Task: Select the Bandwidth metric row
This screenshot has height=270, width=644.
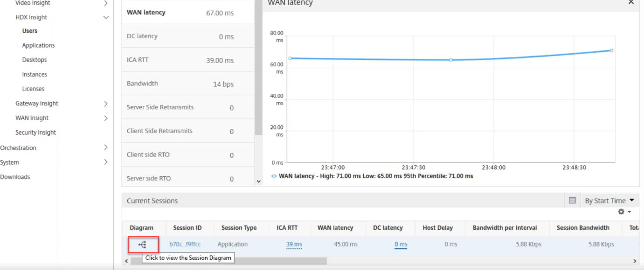Action: (188, 84)
